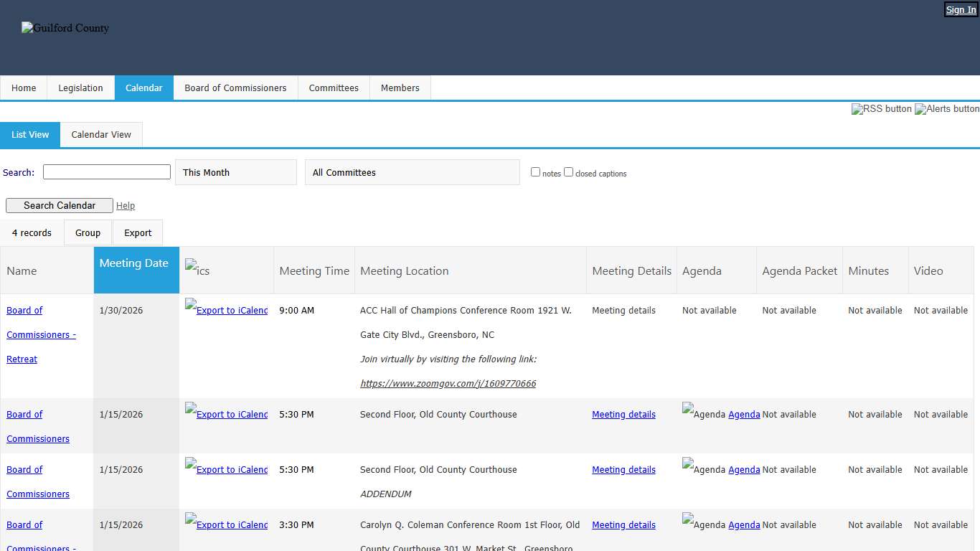Open the Agenda for the ADDENDUM meeting
980x551 pixels.
click(743, 470)
